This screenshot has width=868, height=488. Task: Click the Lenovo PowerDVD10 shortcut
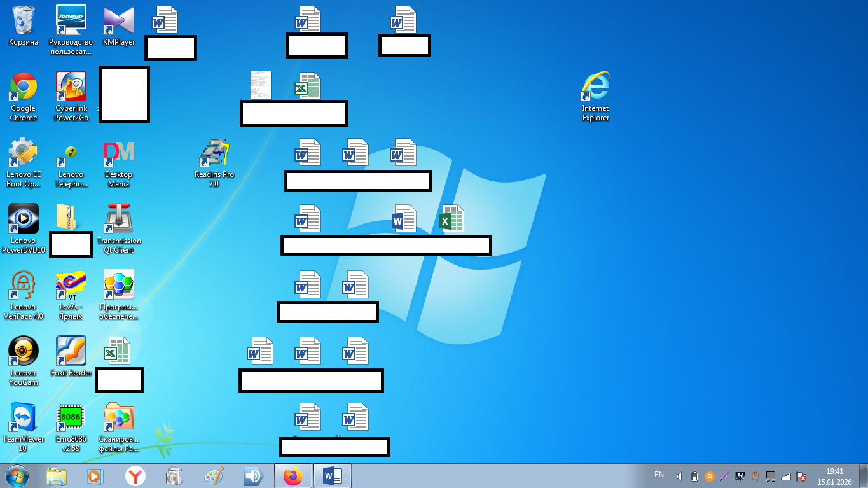point(24,229)
